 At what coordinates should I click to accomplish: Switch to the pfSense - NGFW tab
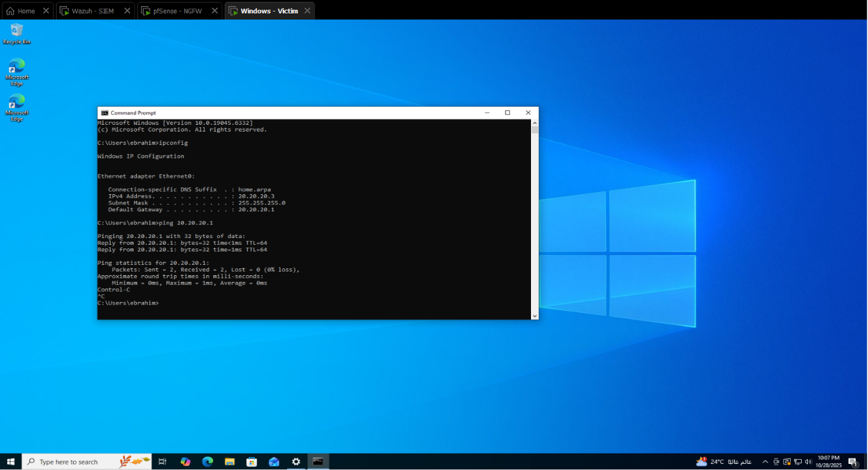176,11
